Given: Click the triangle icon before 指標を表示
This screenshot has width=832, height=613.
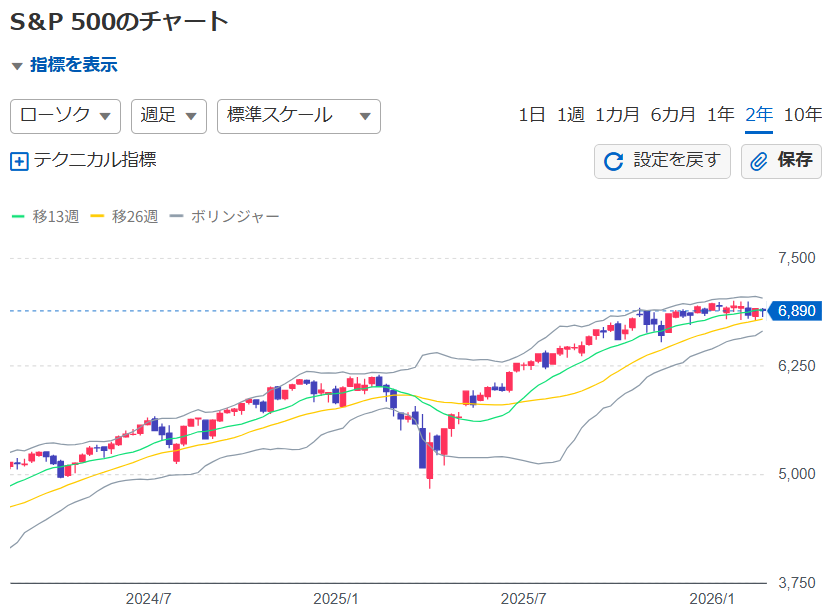Looking at the screenshot, I should pyautogui.click(x=17, y=66).
